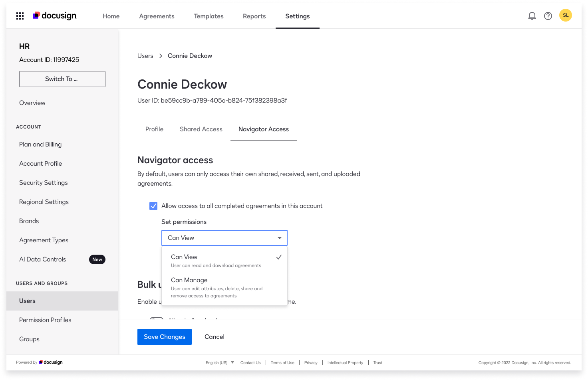Click the Powered by Docusign footer logo
The image size is (588, 380).
pos(51,362)
